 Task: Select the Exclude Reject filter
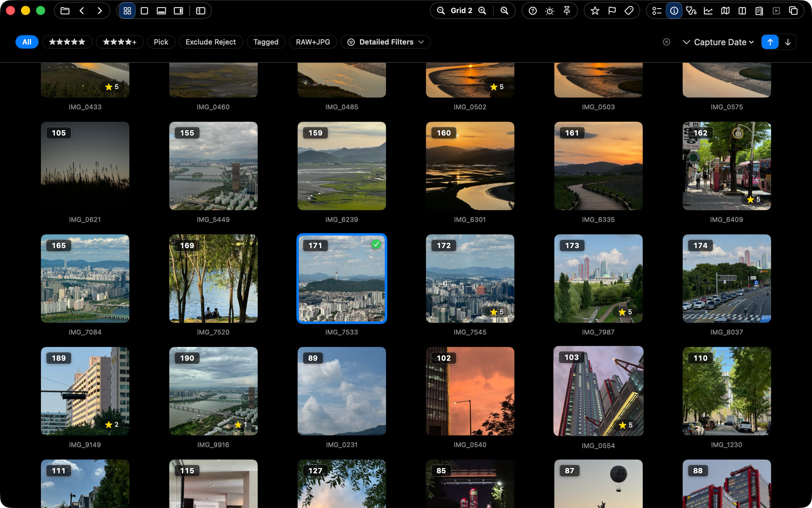pyautogui.click(x=211, y=42)
